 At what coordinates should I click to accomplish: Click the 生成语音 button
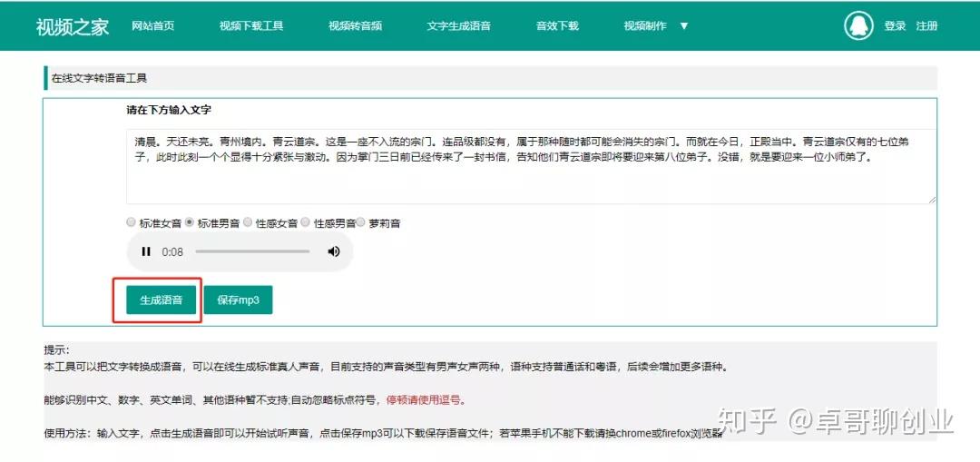click(162, 300)
